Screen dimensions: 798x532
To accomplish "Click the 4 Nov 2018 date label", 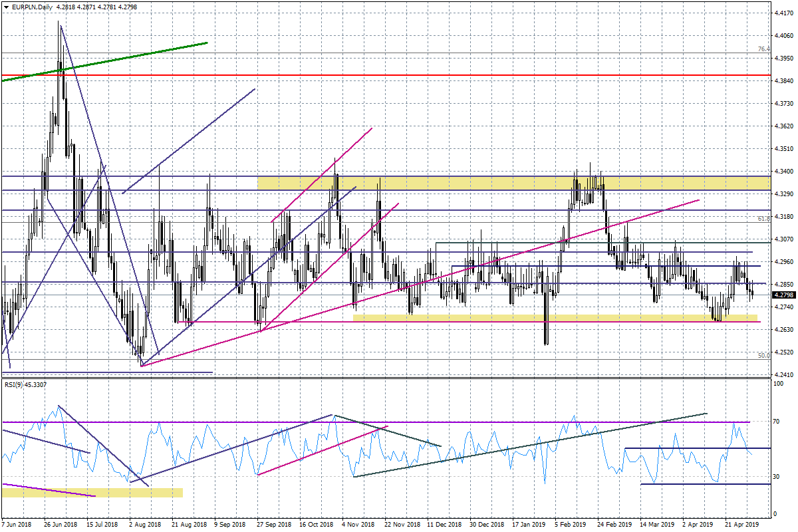I will pos(357,524).
